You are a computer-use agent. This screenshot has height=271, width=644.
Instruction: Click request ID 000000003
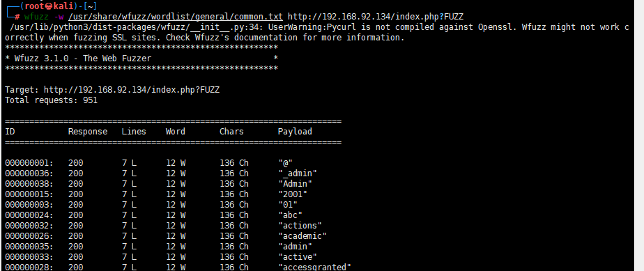pyautogui.click(x=29, y=205)
